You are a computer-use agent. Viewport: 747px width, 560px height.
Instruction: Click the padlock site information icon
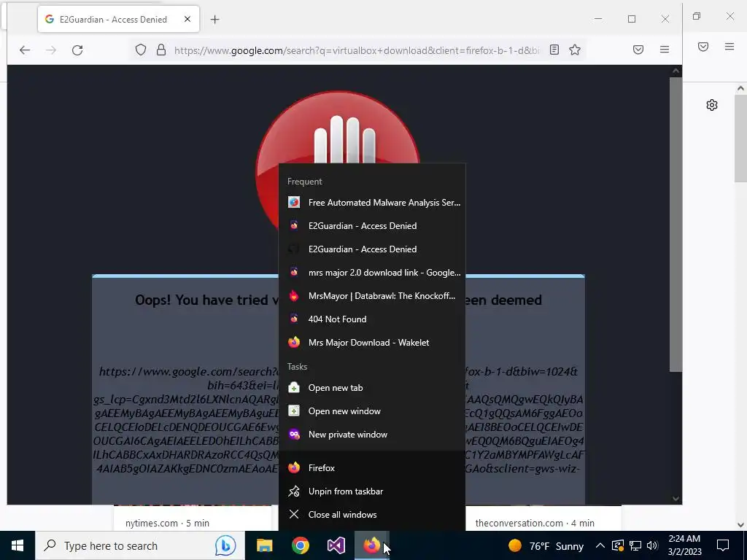(161, 50)
